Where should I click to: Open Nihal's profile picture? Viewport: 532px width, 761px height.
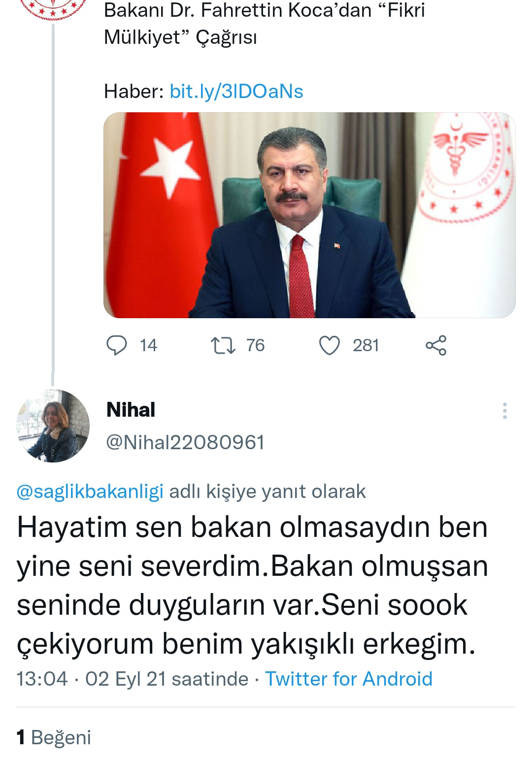click(53, 426)
